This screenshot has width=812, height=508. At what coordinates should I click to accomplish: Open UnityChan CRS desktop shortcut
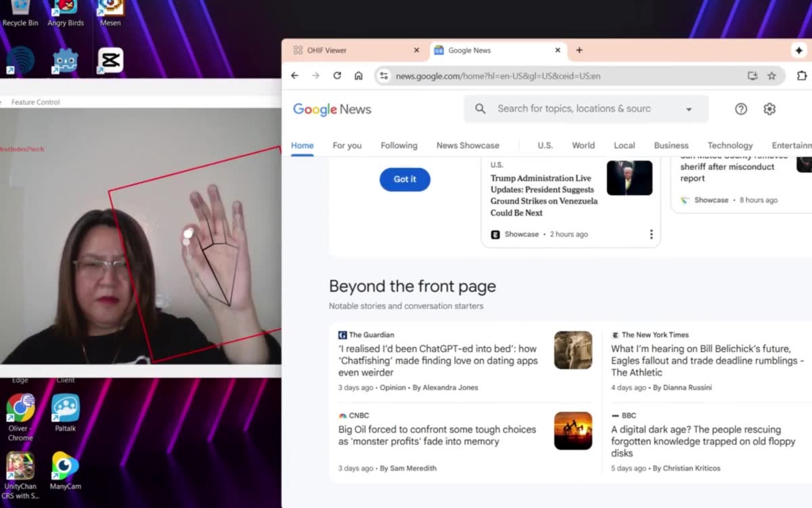click(20, 475)
